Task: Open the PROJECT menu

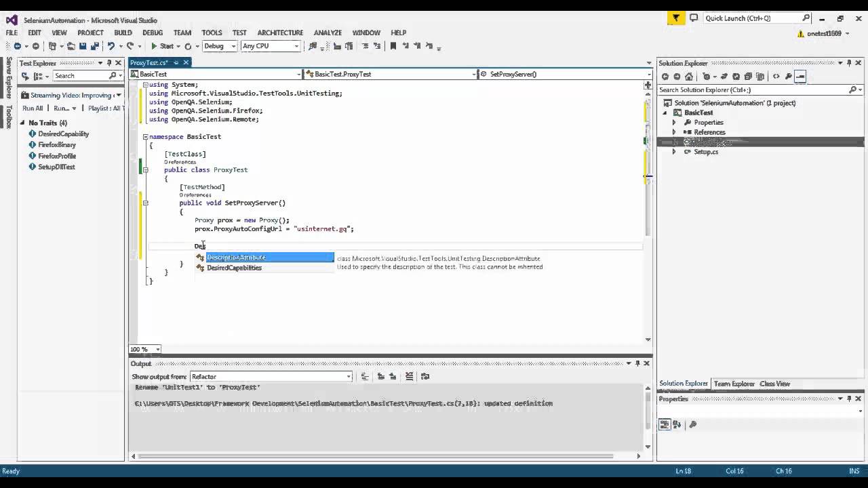Action: click(x=90, y=33)
